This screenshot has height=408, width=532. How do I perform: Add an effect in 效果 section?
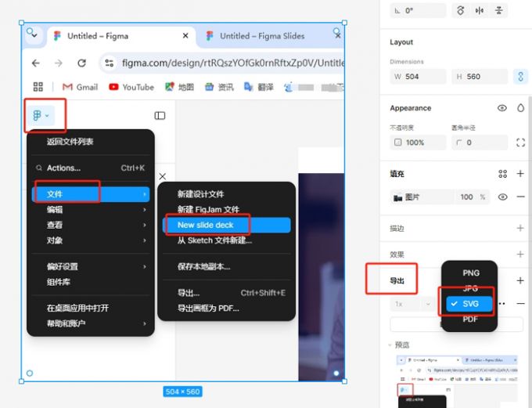[x=520, y=254]
